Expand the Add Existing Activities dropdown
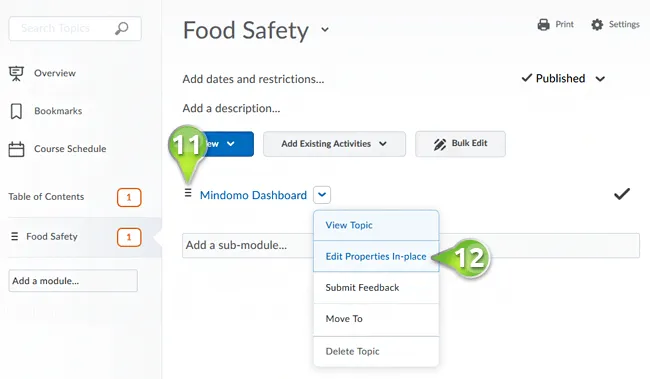 click(x=334, y=144)
